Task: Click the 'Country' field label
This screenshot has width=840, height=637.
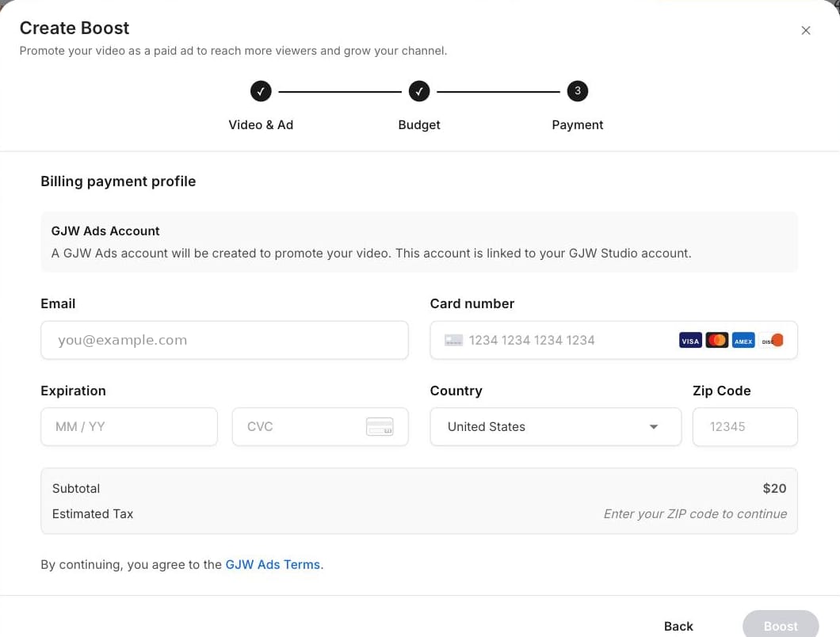Action: point(456,391)
